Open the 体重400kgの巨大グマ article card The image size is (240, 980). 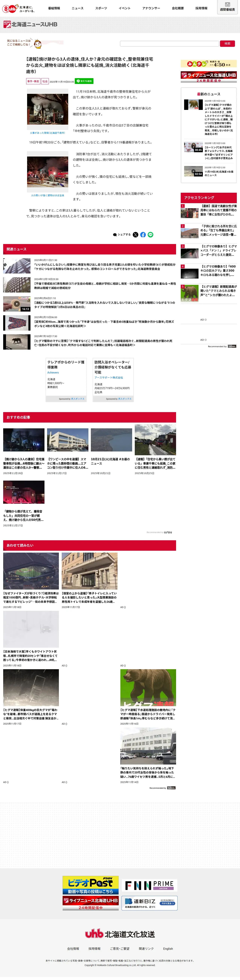31,698
